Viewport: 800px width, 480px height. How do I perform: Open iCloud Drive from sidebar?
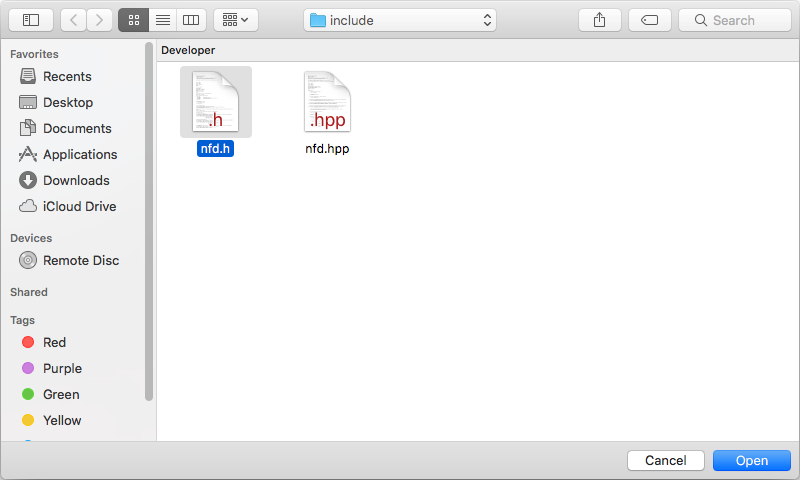click(x=79, y=206)
